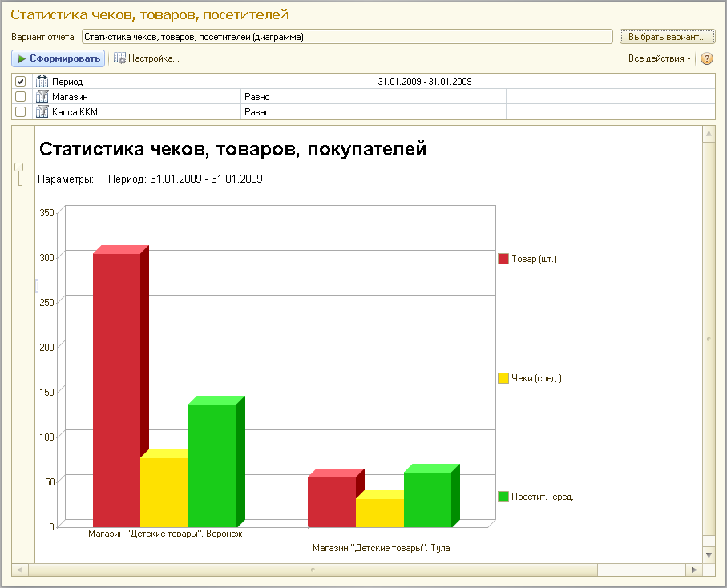The width and height of the screenshot is (727, 588).
Task: Click the Касса ККМ filter icon
Action: pos(42,111)
